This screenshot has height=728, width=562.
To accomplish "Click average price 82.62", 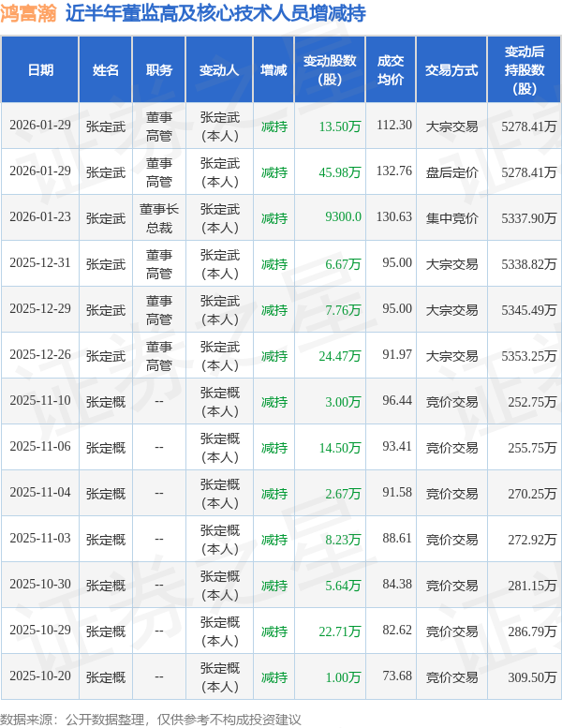I will (x=397, y=631).
